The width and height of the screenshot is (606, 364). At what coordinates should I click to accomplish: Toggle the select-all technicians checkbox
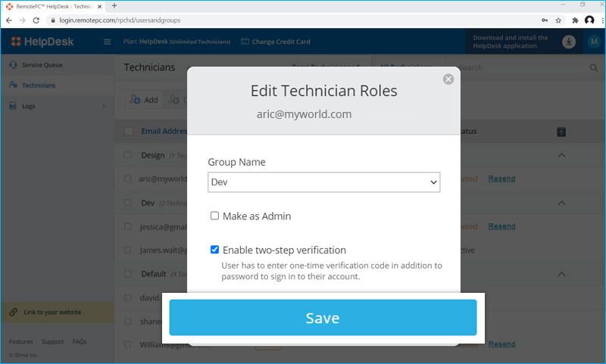coord(128,132)
